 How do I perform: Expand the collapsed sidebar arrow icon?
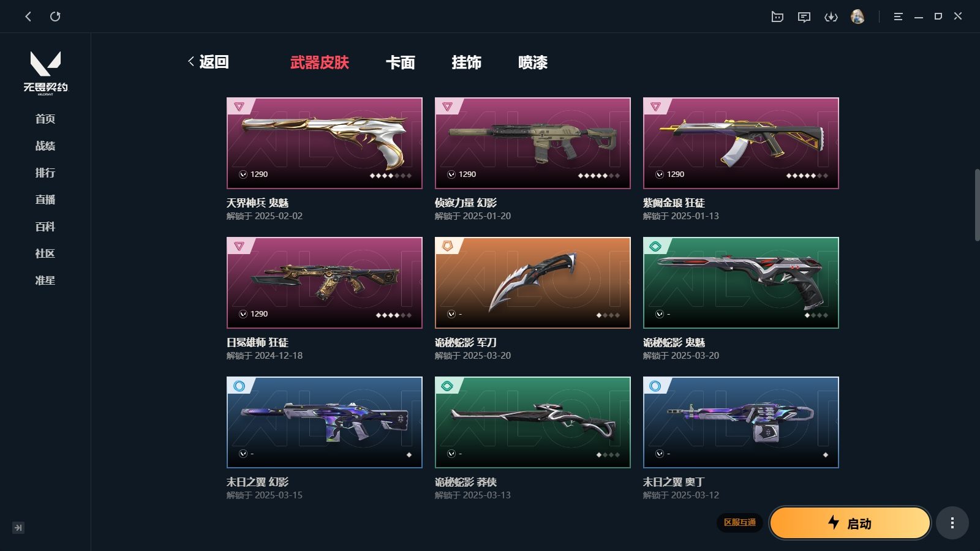tap(18, 528)
